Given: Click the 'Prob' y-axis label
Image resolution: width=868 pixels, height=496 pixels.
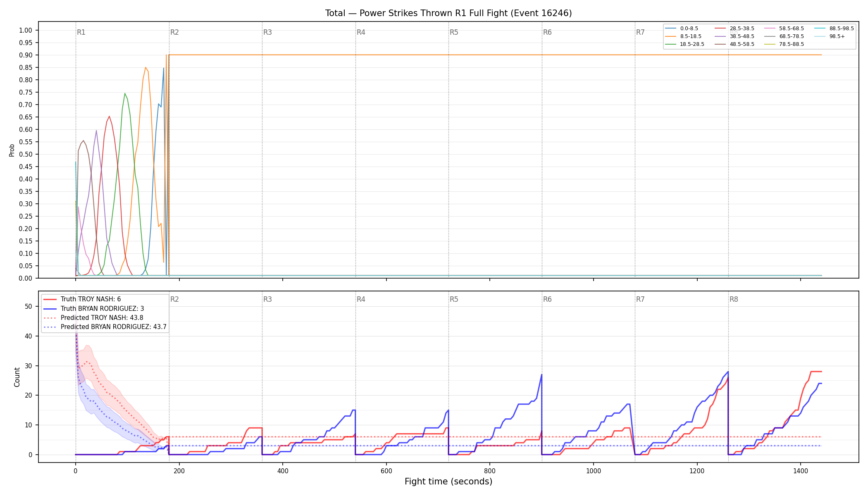Looking at the screenshot, I should 12,150.
